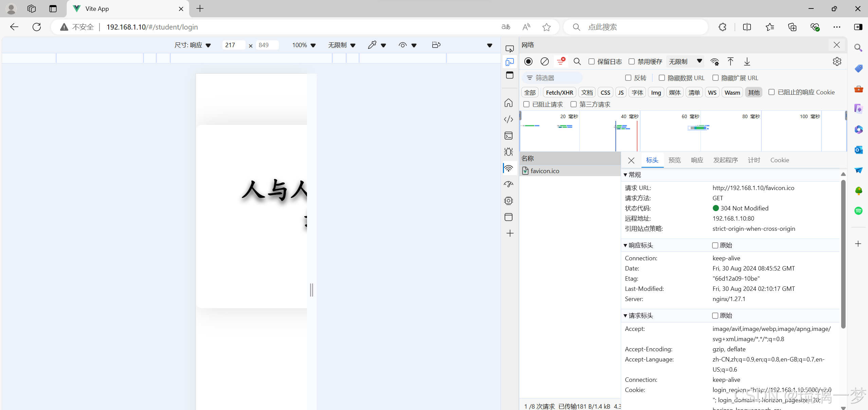The height and width of the screenshot is (410, 868).
Task: Filter by CSS requests
Action: 605,92
